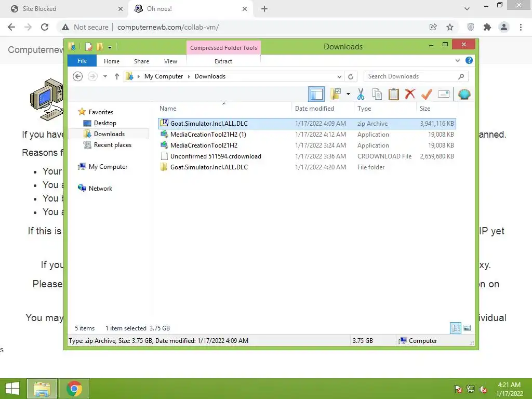
Task: Open a new Chrome tab
Action: coord(264,9)
